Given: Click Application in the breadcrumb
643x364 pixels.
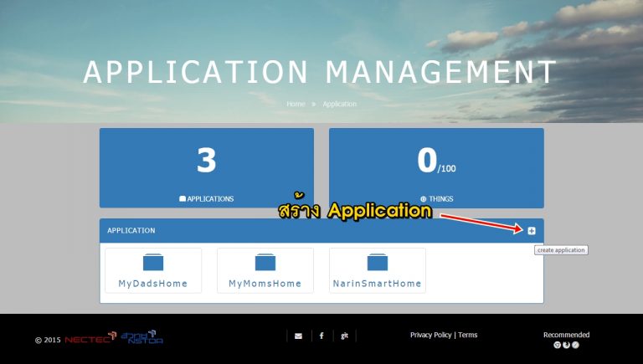Looking at the screenshot, I should (x=339, y=104).
